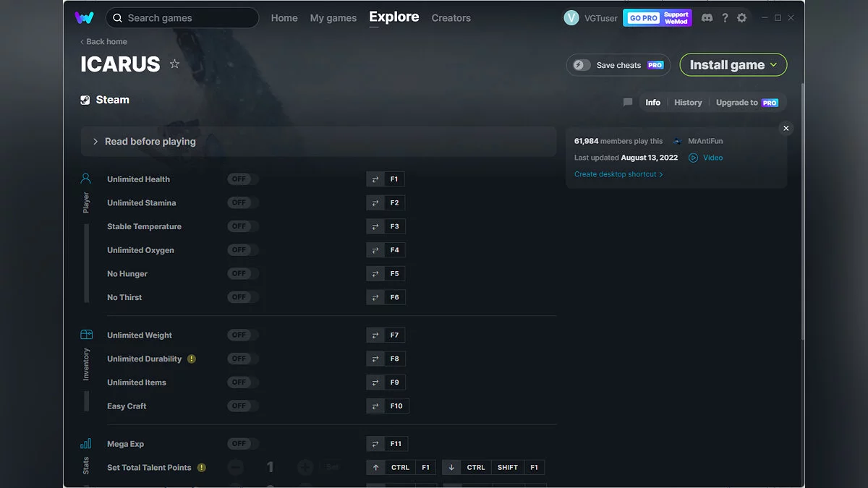Click the Unlimited Durability warning icon
This screenshot has width=868, height=488.
[x=192, y=359]
